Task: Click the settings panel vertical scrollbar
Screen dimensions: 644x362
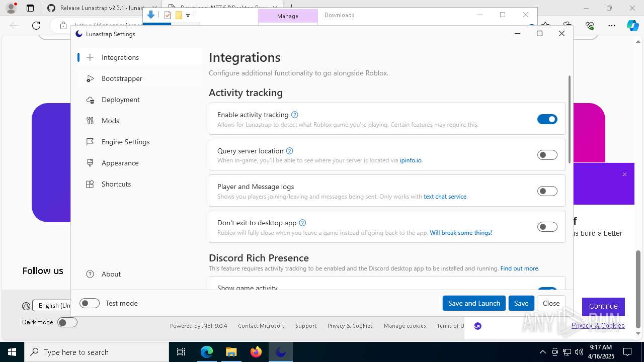Action: 570,119
